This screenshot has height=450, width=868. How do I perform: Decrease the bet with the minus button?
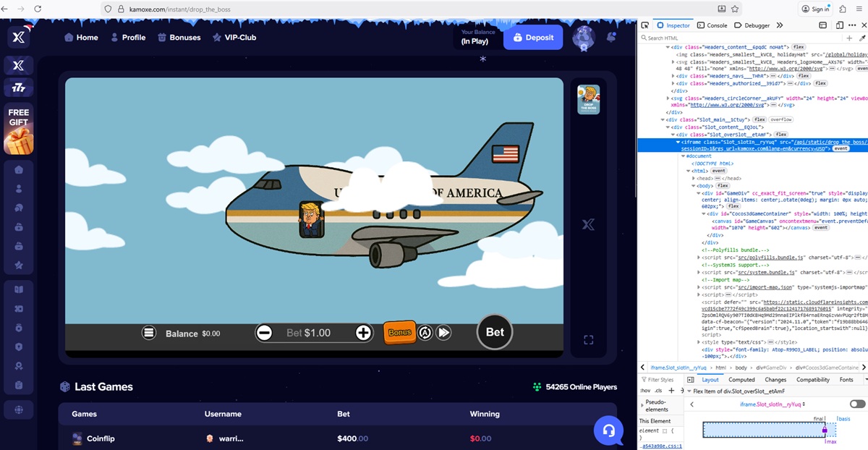tap(265, 333)
